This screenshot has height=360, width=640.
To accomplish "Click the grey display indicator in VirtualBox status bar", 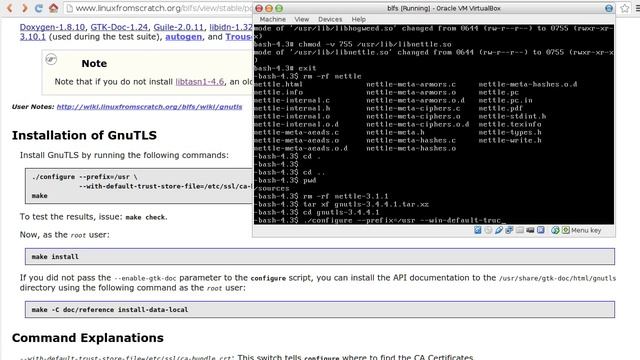I will pos(520,230).
